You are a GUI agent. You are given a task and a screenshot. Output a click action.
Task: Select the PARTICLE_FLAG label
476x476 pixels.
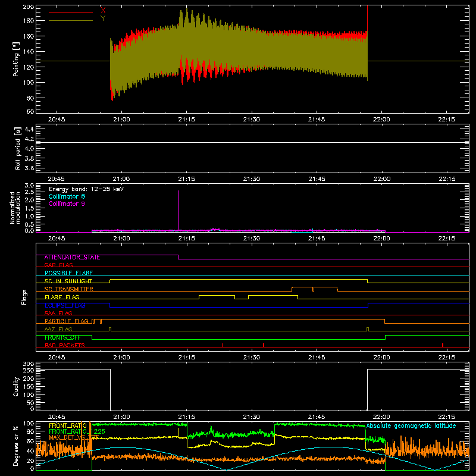67,321
